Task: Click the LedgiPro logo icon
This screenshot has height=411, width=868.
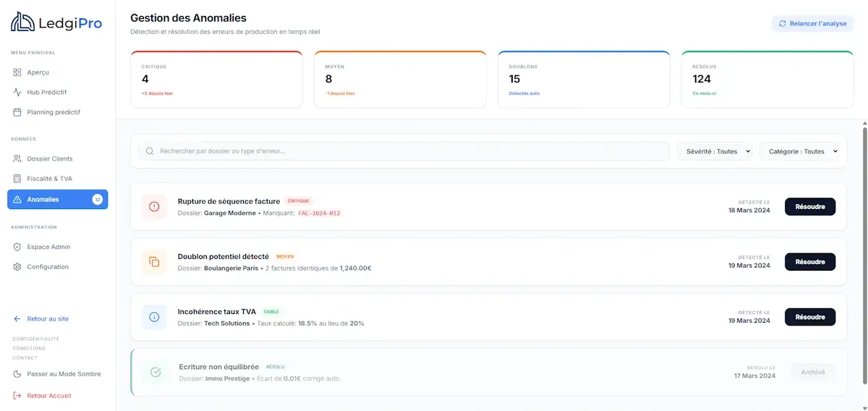Action: click(x=22, y=22)
